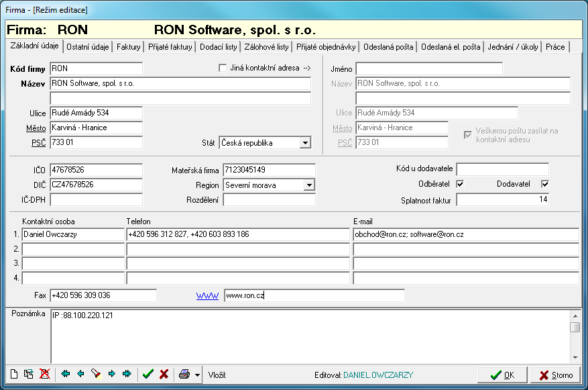Click the Kód firmy input field
Viewport: 588px width, 390px height.
pos(97,68)
